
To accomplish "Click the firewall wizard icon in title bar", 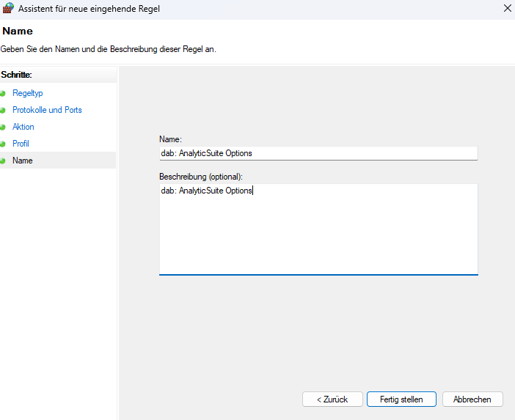I will click(x=8, y=9).
